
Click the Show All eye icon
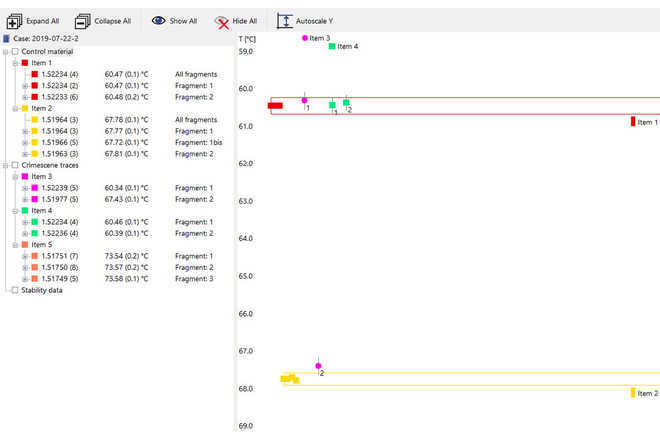pyautogui.click(x=158, y=20)
